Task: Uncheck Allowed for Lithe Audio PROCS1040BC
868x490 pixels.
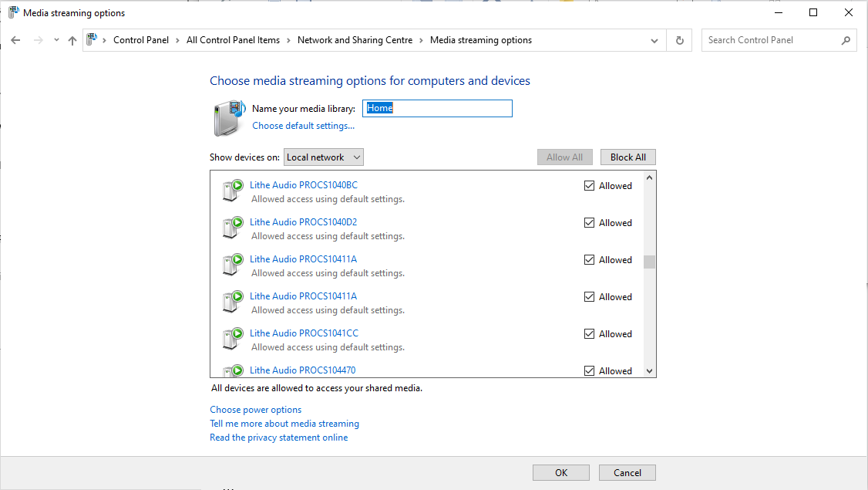Action: pyautogui.click(x=589, y=186)
